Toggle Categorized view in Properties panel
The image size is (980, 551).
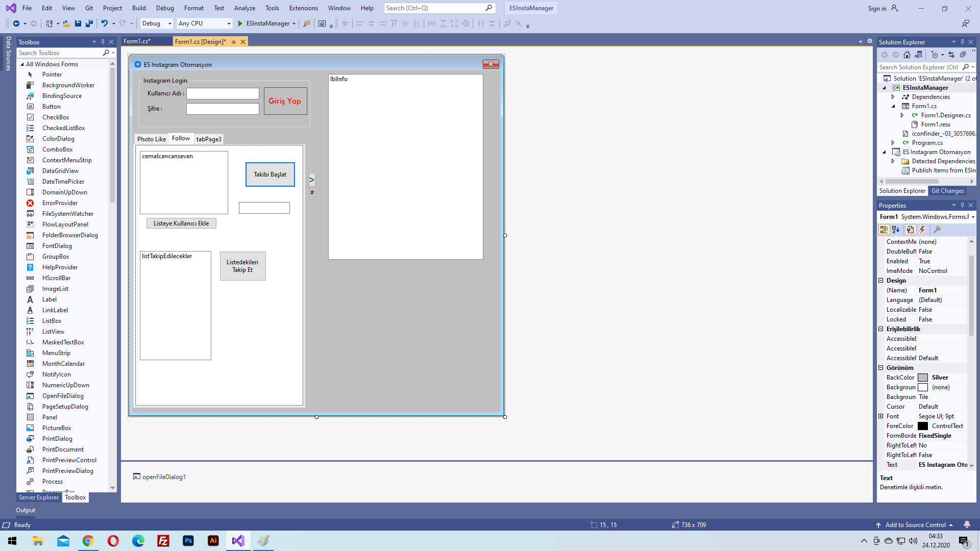(x=884, y=230)
